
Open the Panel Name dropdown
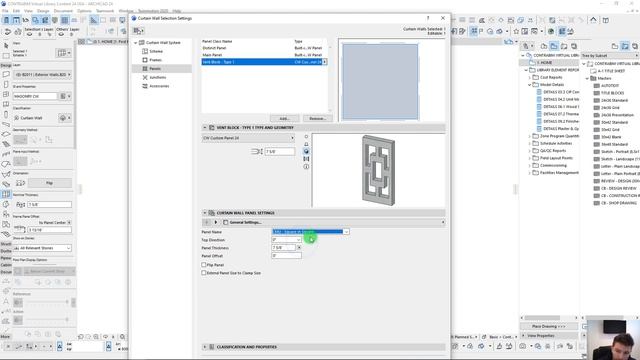346,232
